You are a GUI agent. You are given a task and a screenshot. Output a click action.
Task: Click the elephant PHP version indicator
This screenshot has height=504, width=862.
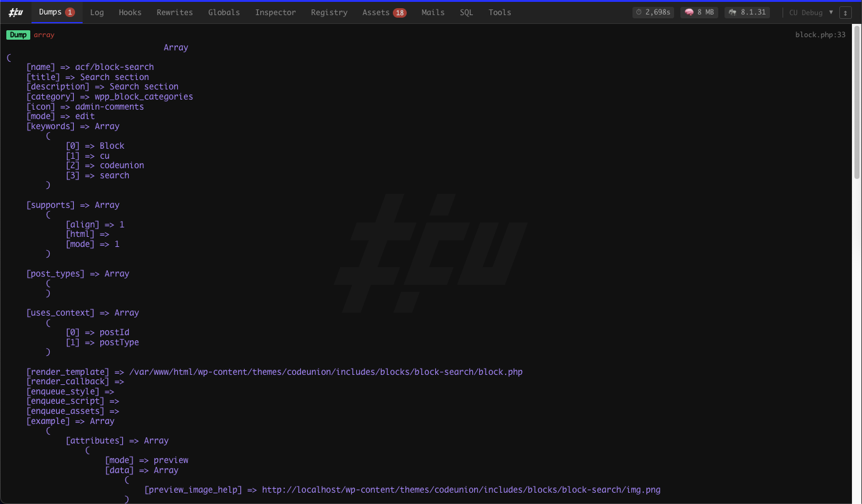(747, 13)
